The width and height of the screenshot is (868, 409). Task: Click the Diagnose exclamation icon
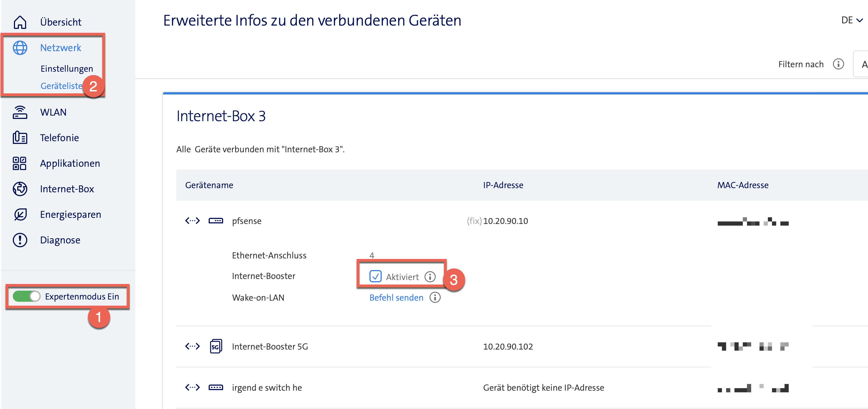pos(20,240)
